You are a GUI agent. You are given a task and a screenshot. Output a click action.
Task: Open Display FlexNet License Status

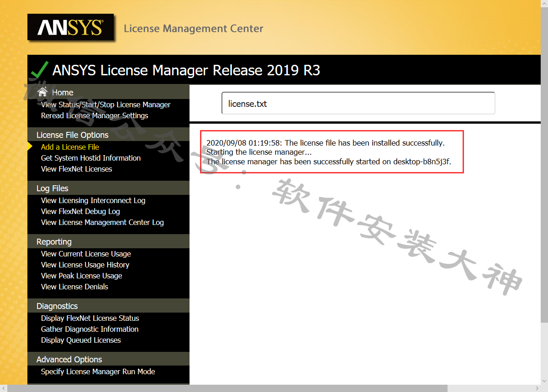[x=90, y=318]
